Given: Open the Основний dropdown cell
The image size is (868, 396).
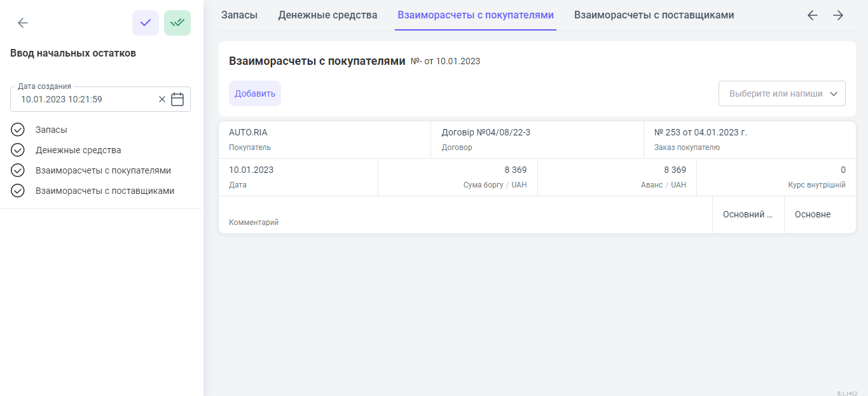Looking at the screenshot, I should [x=748, y=215].
